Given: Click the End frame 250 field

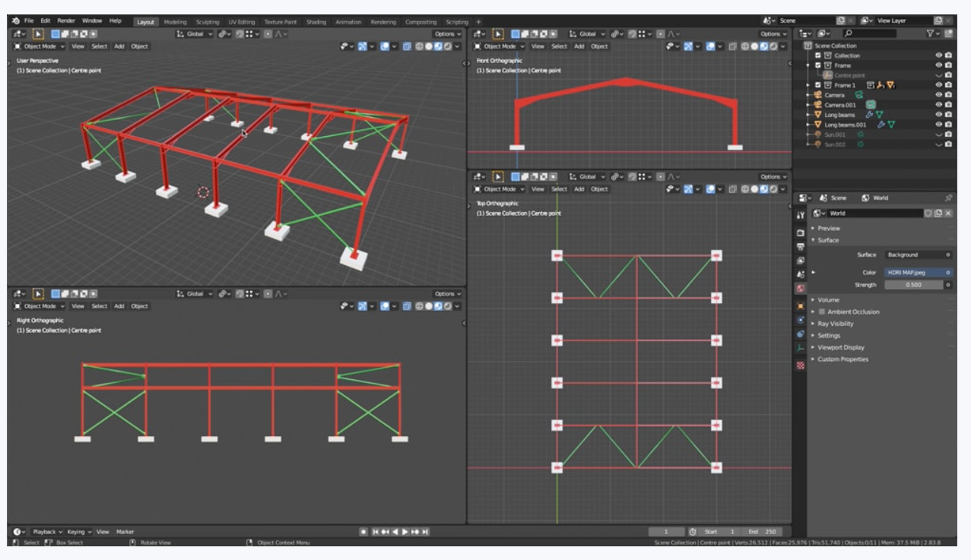Looking at the screenshot, I should tap(763, 532).
